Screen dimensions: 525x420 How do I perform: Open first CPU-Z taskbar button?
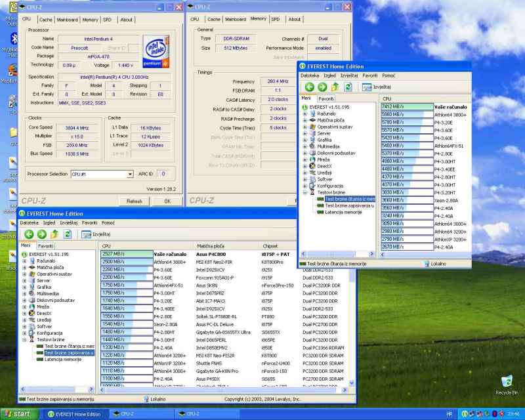(140, 414)
